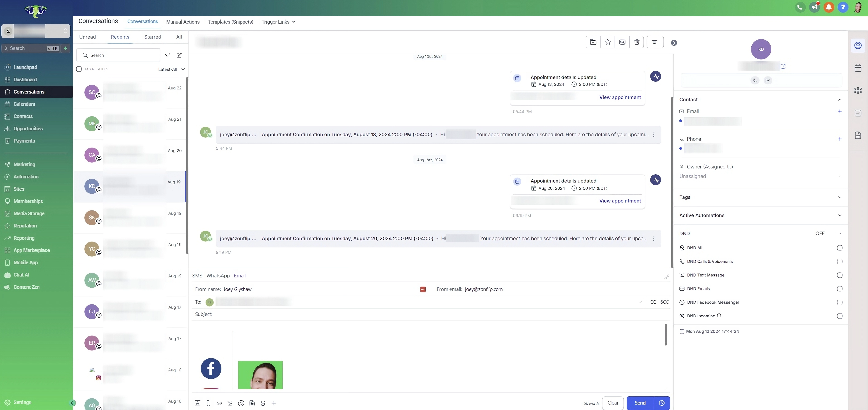Collapse contact panel with arrow icon

(x=674, y=43)
